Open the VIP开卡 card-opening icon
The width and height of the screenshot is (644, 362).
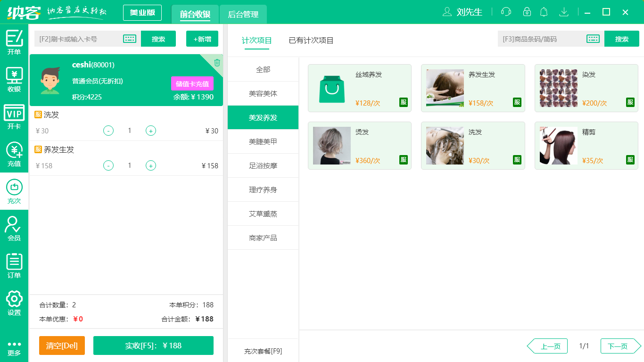[x=14, y=117]
